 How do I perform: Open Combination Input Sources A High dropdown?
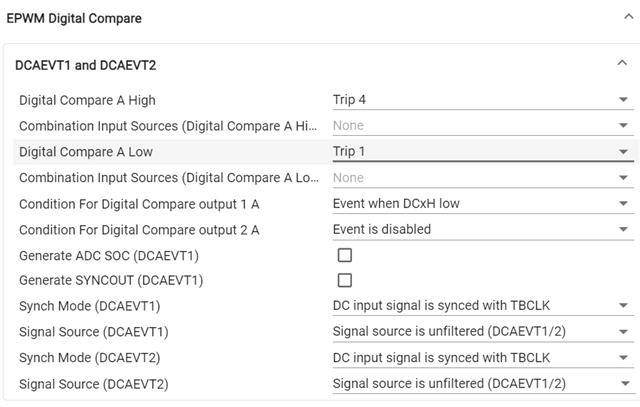point(482,126)
